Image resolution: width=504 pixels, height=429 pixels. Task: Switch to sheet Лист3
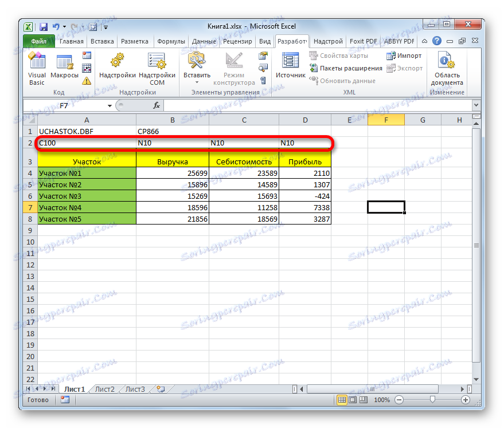tap(135, 389)
